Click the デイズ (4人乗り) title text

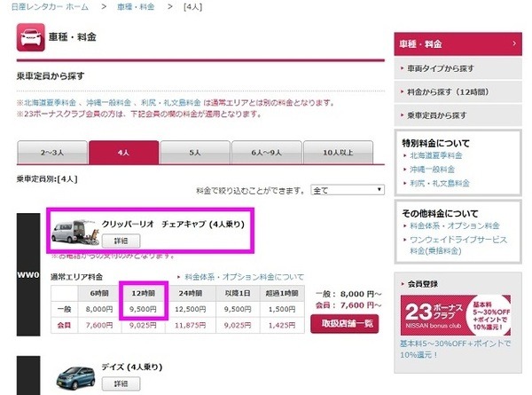132,367
